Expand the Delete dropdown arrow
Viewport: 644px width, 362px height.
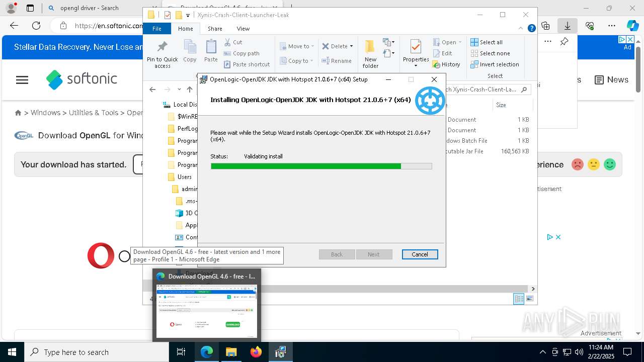(x=351, y=46)
